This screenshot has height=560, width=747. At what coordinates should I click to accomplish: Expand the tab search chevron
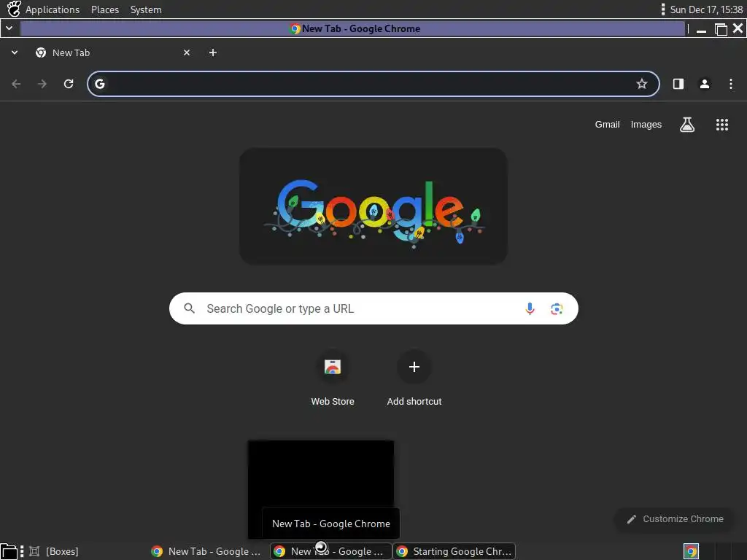[x=15, y=52]
